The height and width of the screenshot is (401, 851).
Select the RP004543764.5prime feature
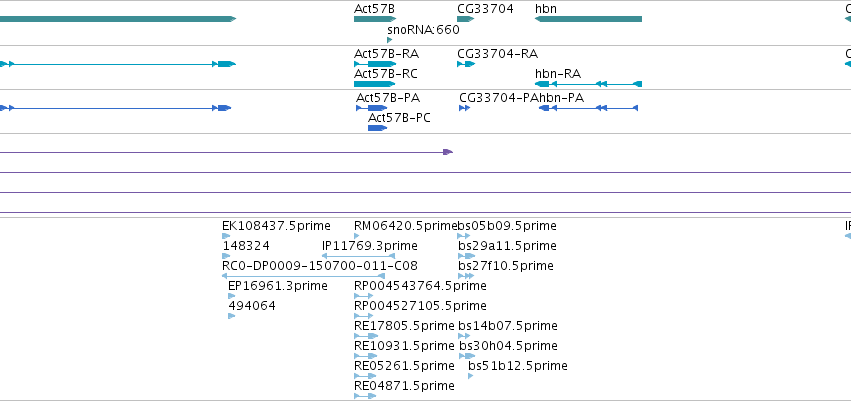pyautogui.click(x=363, y=296)
